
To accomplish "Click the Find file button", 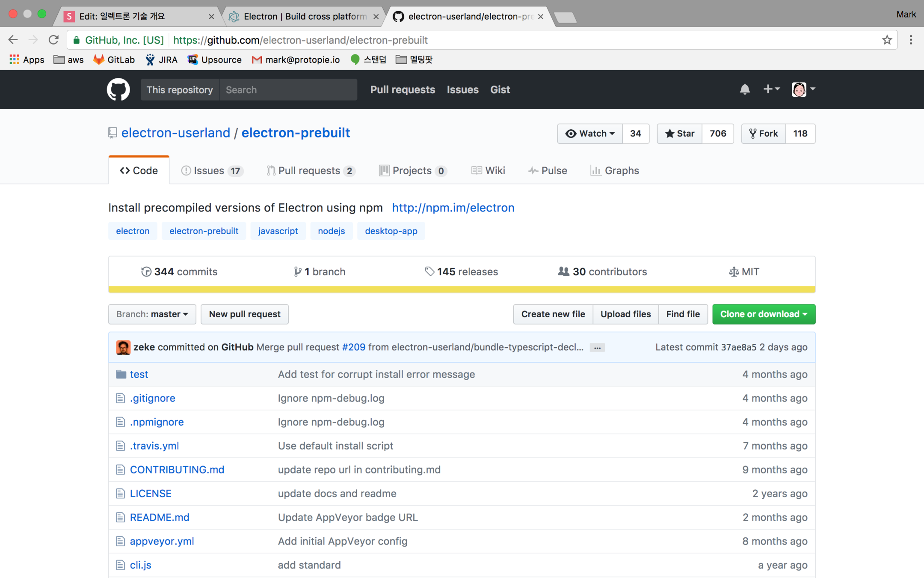I will point(683,314).
